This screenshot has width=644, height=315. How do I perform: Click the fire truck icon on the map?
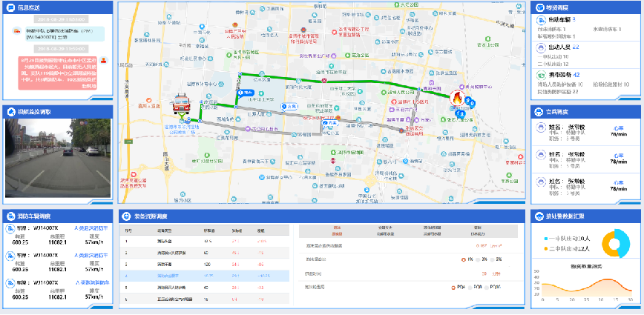point(181,105)
